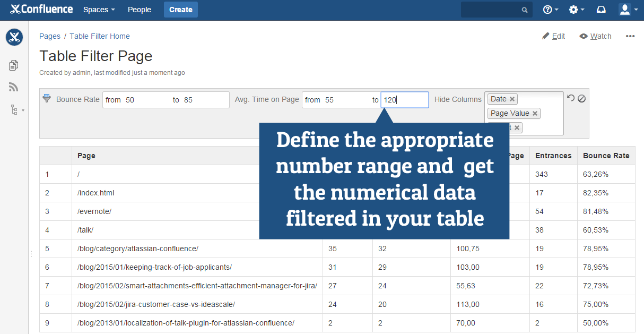
Task: Click the smart-attachments page cell
Action: 197,286
